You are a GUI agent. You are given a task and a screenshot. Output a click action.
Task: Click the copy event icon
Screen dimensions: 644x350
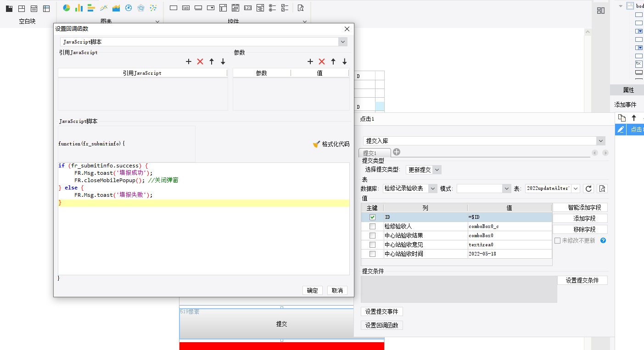(x=622, y=118)
